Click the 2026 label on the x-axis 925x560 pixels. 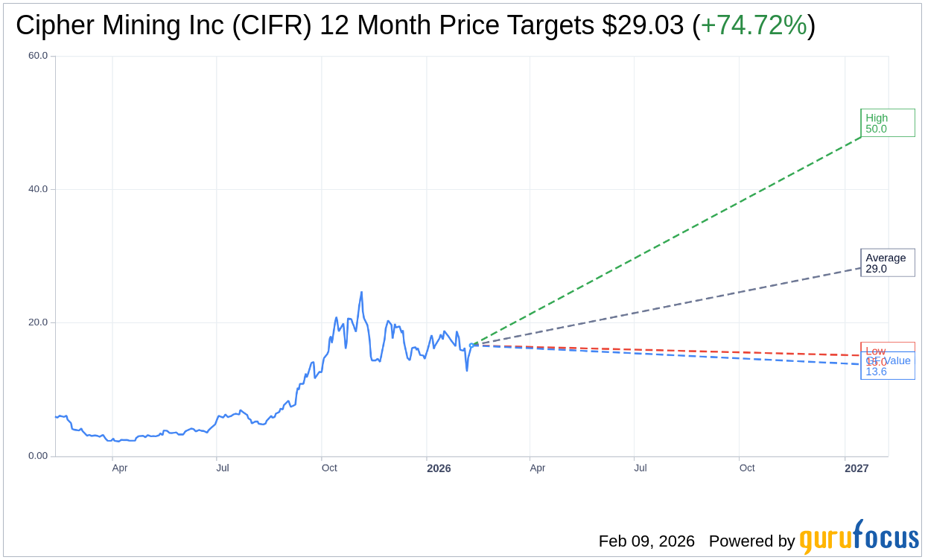(439, 468)
